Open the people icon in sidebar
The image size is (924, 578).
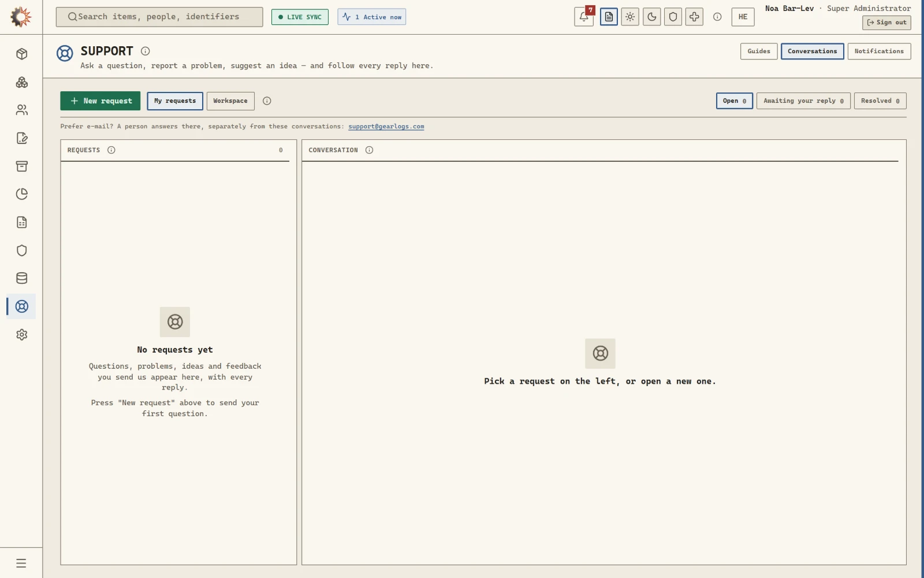22,110
